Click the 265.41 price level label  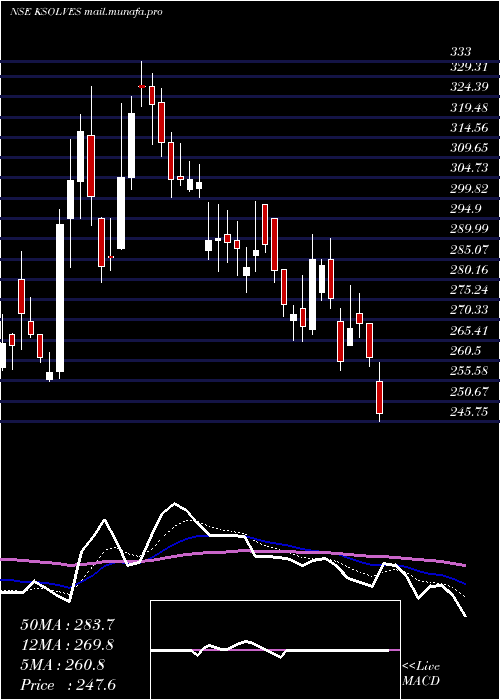(469, 330)
